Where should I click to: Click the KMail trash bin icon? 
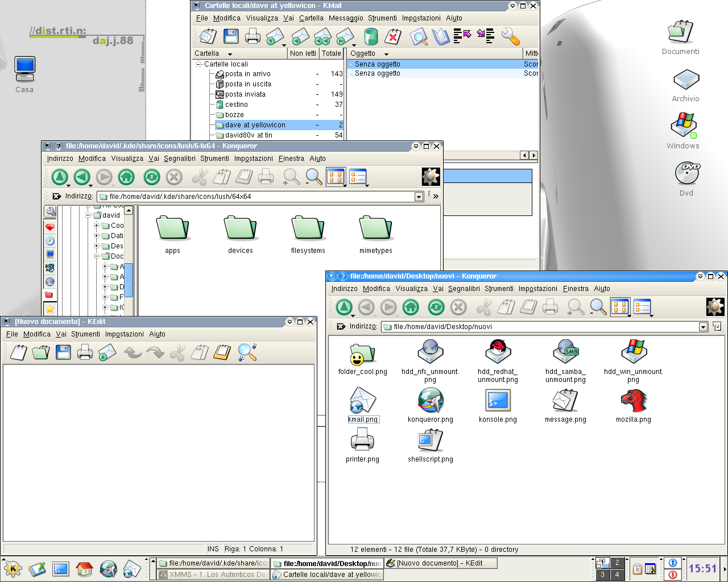click(x=371, y=37)
